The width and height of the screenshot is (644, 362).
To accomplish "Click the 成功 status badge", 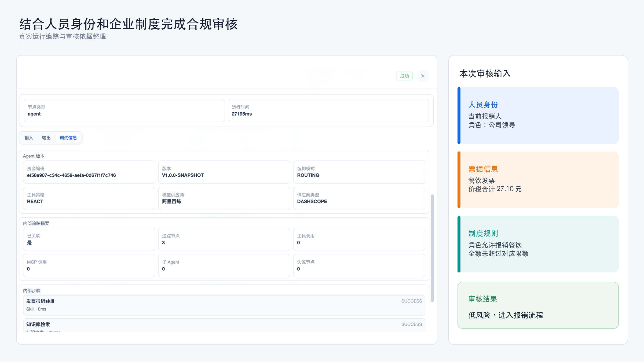I will 404,76.
